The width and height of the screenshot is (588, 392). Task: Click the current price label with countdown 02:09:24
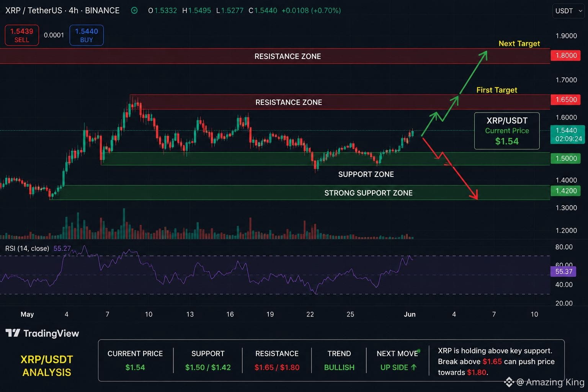point(568,134)
